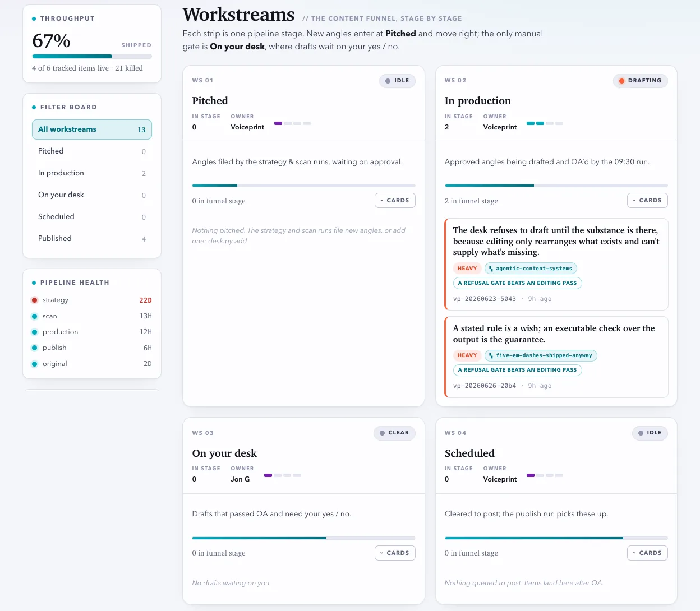
Task: Click the On your desk stage segment indicator
Action: click(x=282, y=475)
